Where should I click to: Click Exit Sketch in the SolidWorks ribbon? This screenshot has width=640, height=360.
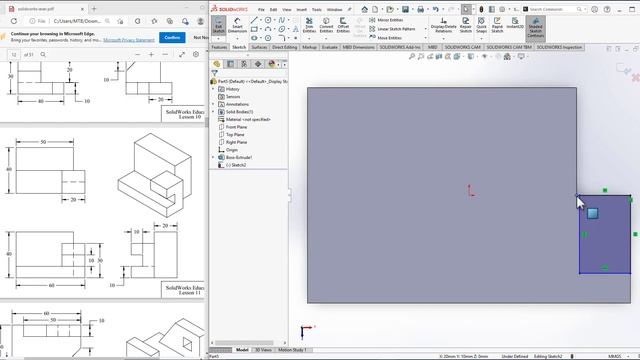tap(219, 25)
